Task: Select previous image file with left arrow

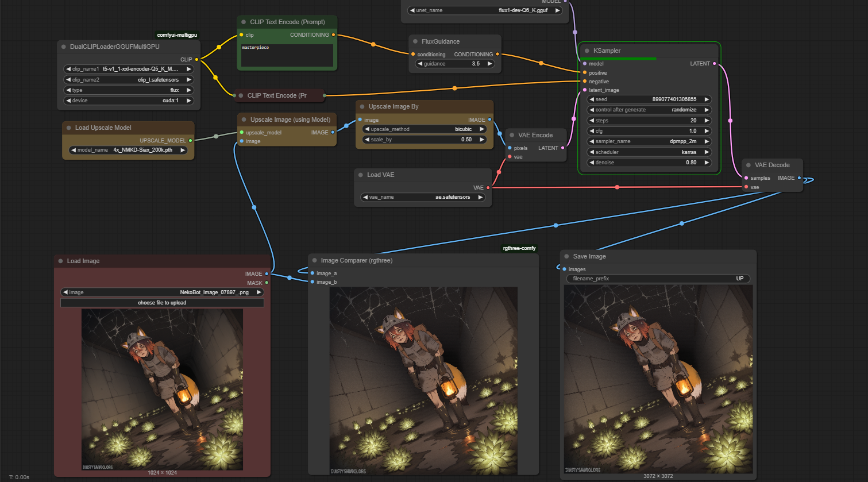Action: tap(65, 292)
